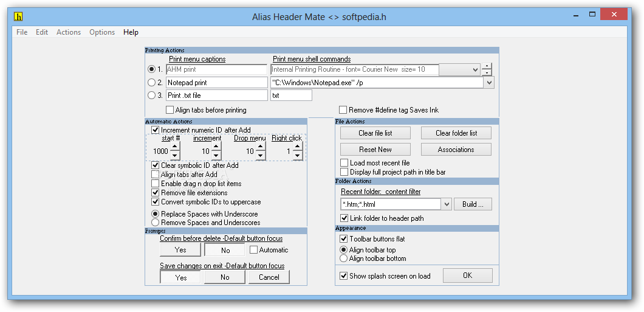Screen dimensions: 644x312
Task: Decrease font size with down spinner arrow
Action: tap(487, 73)
